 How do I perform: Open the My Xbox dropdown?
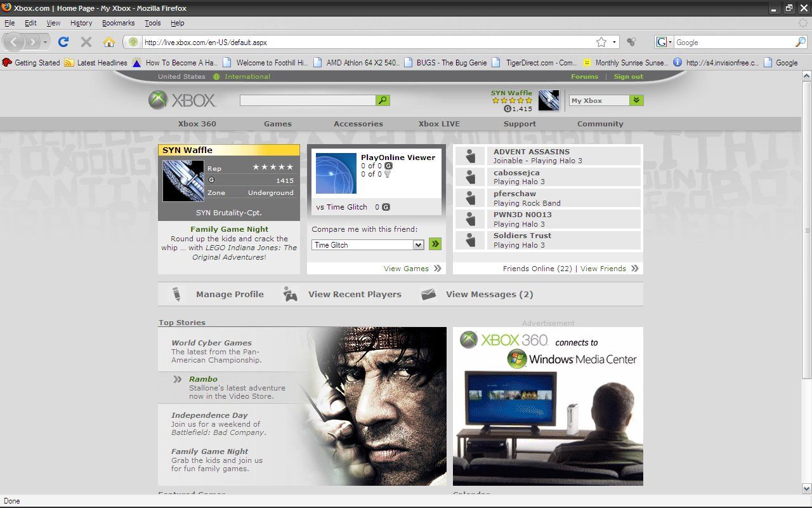point(605,100)
